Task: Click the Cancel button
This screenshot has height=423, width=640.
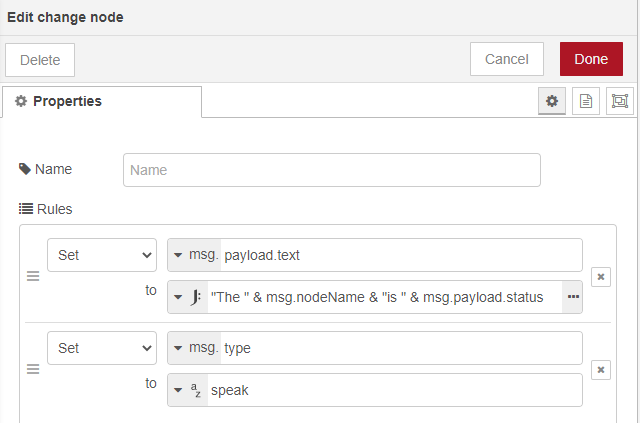Action: (x=506, y=59)
